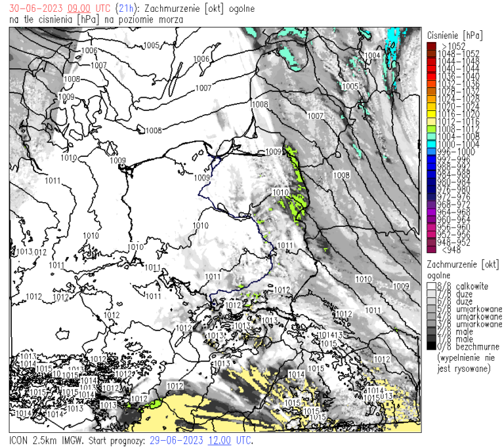The width and height of the screenshot is (504, 448).
Task: Click the 4/8 umiarkowane cloud cover swatch
Action: [430, 316]
